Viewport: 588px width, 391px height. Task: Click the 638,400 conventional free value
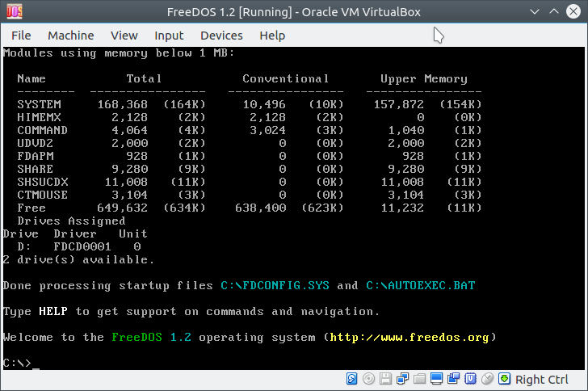click(261, 208)
